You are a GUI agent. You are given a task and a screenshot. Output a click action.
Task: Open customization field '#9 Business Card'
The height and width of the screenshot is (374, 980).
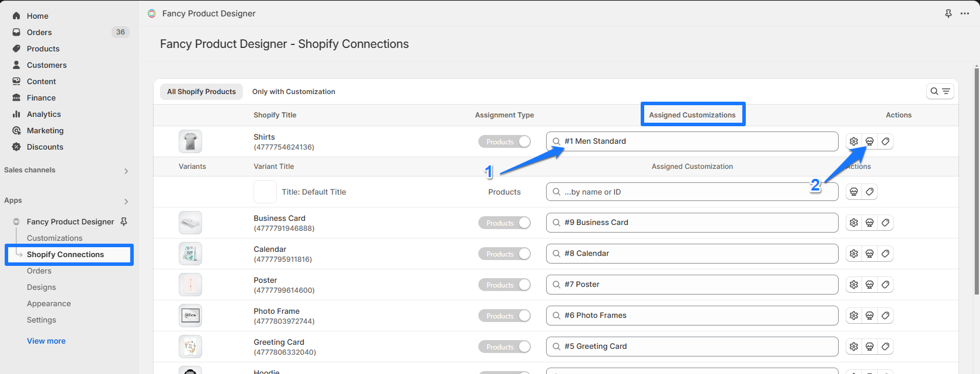pos(692,223)
